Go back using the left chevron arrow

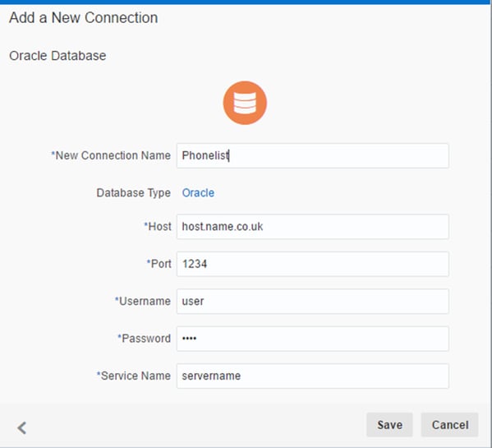pyautogui.click(x=22, y=427)
